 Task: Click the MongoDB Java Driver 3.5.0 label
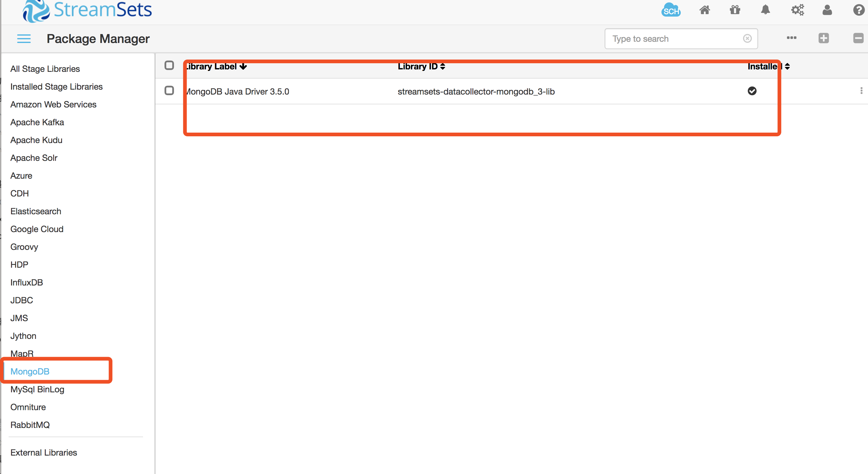tap(237, 92)
